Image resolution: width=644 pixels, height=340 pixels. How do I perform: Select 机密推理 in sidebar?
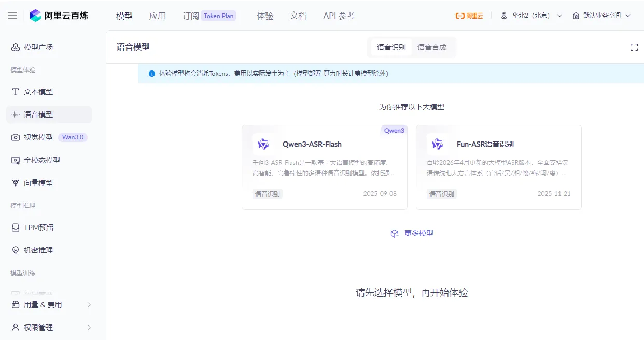coord(49,250)
